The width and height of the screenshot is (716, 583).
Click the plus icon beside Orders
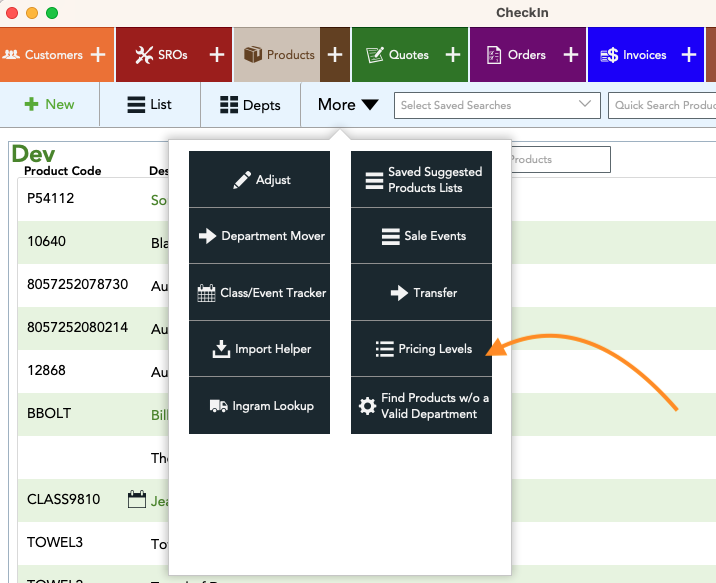coord(571,55)
